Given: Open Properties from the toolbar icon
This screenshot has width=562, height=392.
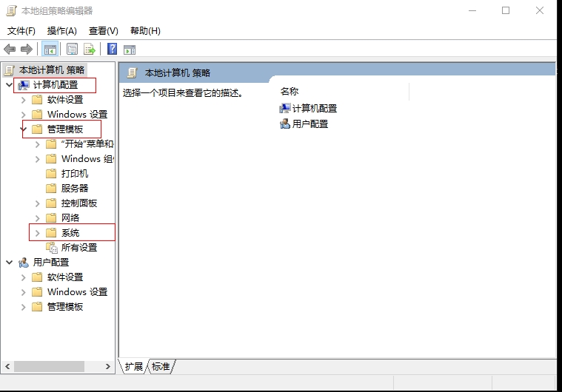Looking at the screenshot, I should tap(72, 50).
